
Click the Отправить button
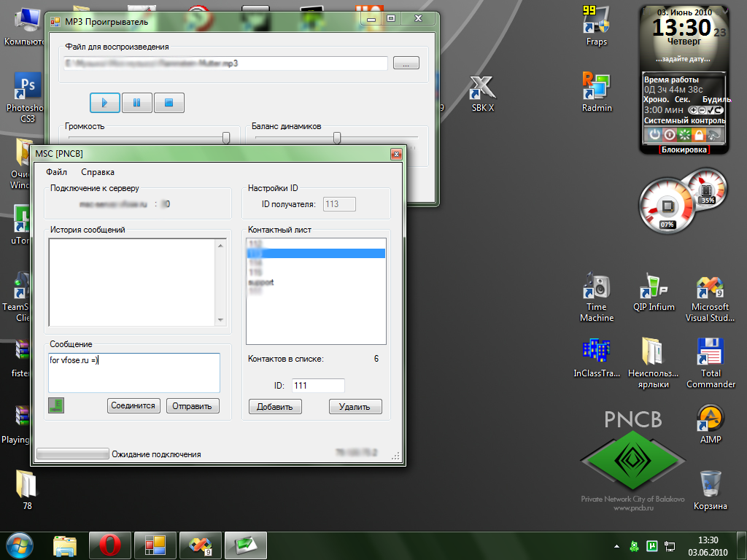pyautogui.click(x=193, y=406)
